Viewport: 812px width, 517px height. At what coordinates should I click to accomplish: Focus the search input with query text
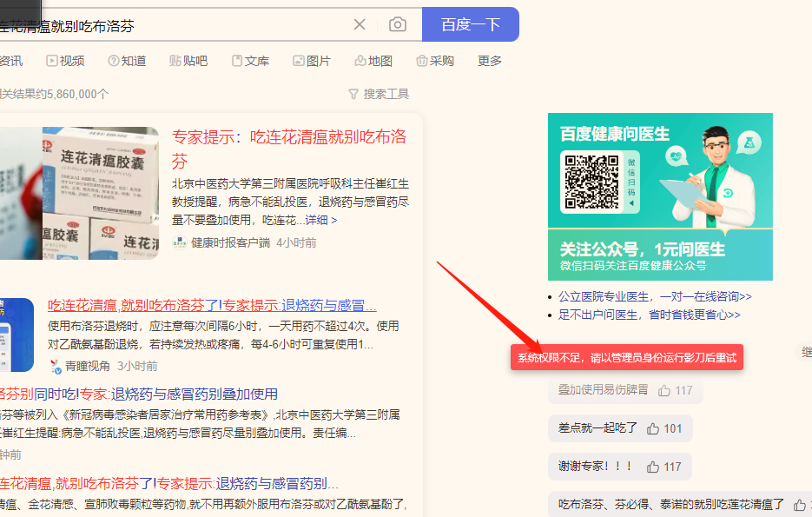click(171, 25)
